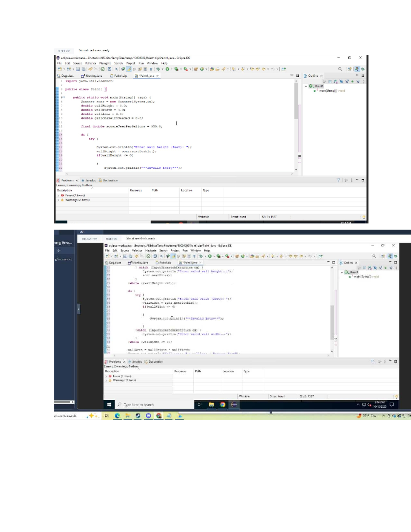Select the Save icon in the toolbar
Image resolution: width=411 pixels, height=532 pixels.
point(78,69)
